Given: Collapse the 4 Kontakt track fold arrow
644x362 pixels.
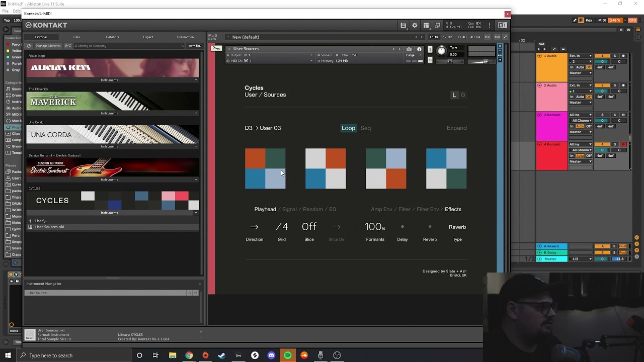Looking at the screenshot, I should 539,145.
